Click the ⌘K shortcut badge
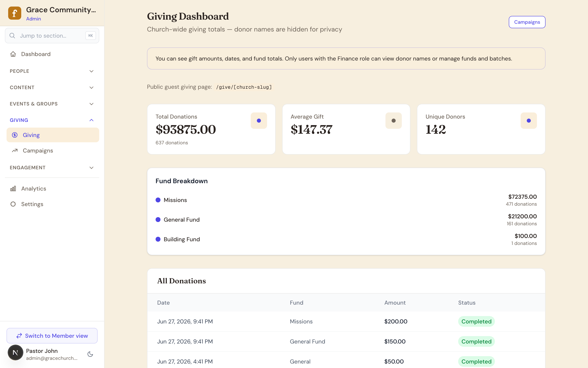588x368 pixels. point(90,36)
